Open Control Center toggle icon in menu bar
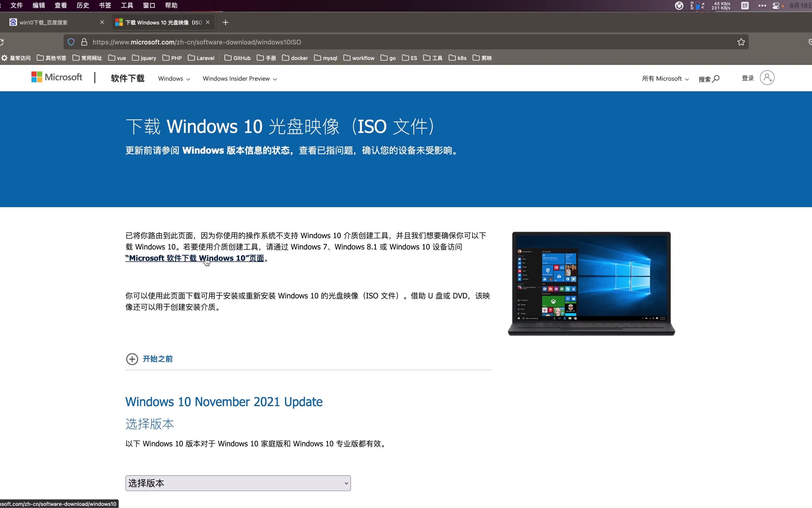 pyautogui.click(x=776, y=6)
